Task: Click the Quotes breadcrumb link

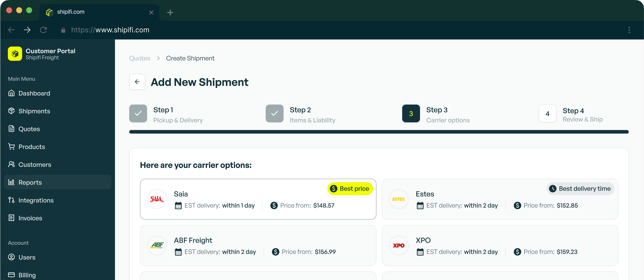Action: pos(140,58)
